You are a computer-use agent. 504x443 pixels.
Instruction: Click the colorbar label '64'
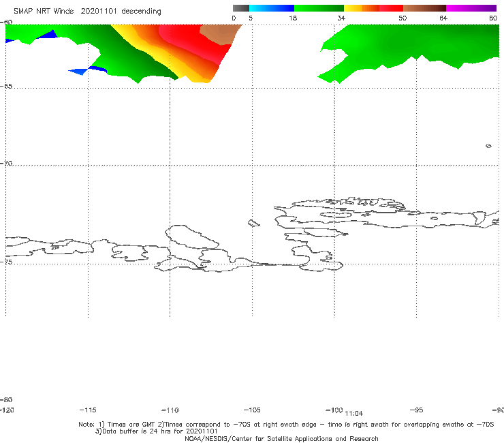443,18
